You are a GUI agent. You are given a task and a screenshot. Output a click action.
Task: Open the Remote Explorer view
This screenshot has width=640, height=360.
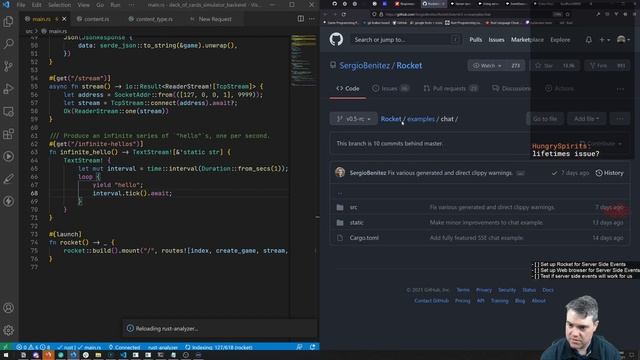(x=8, y=111)
